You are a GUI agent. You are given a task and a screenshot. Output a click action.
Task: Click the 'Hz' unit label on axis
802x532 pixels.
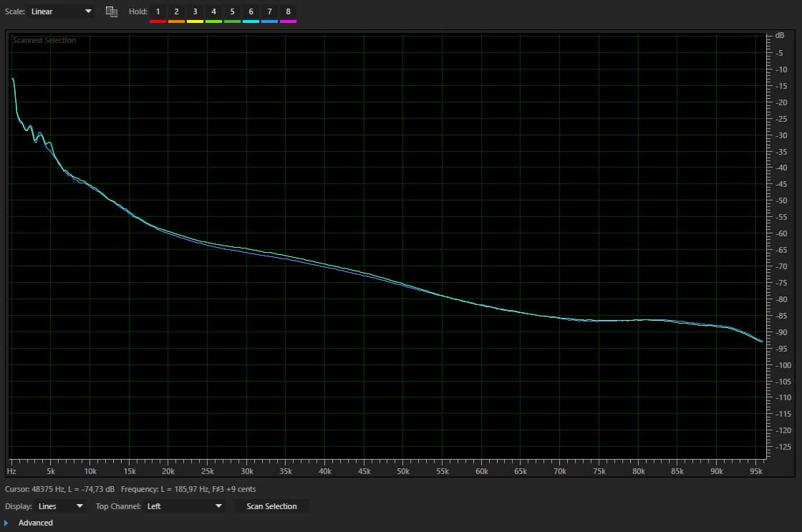coord(11,471)
